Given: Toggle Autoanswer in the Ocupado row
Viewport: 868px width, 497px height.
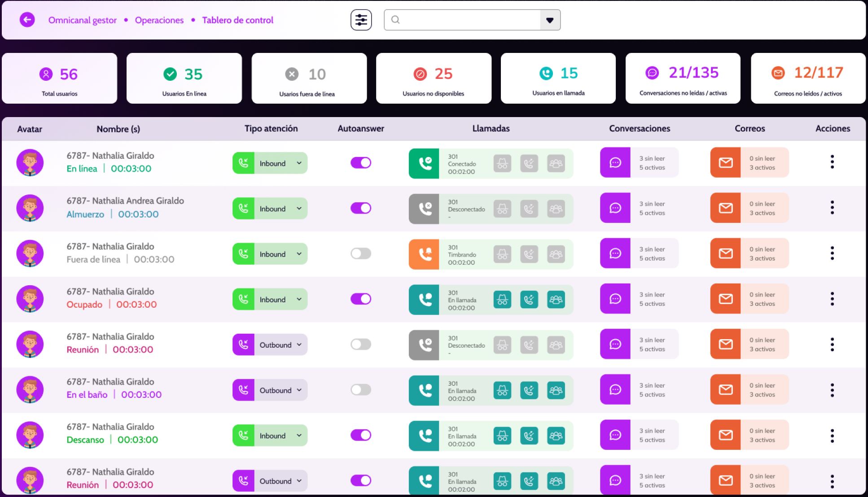Looking at the screenshot, I should tap(361, 299).
